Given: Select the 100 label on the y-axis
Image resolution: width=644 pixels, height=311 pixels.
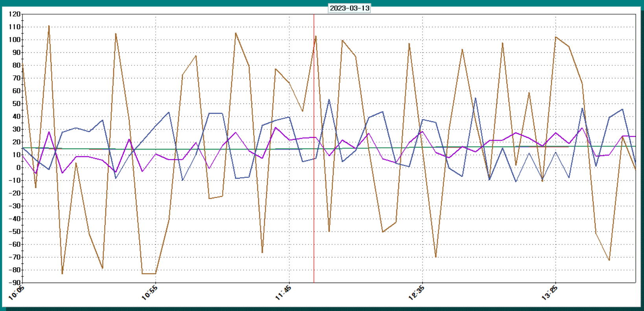Looking at the screenshot, I should [x=15, y=40].
